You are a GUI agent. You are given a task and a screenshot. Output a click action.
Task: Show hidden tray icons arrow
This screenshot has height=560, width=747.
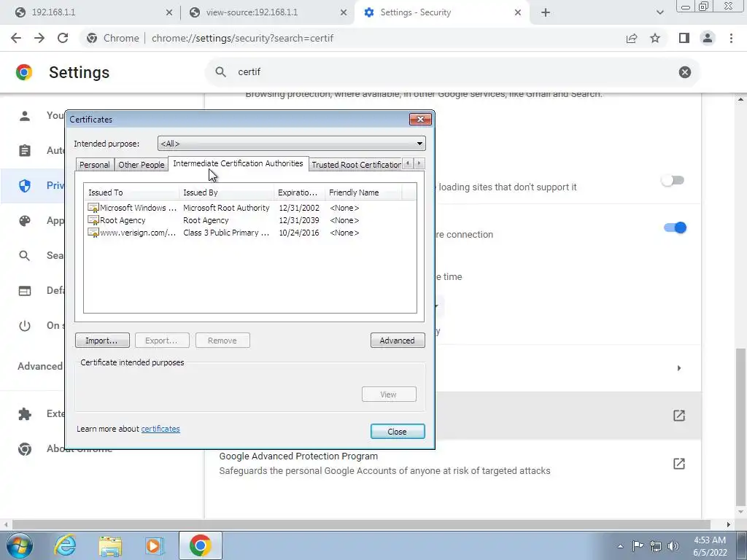(620, 546)
